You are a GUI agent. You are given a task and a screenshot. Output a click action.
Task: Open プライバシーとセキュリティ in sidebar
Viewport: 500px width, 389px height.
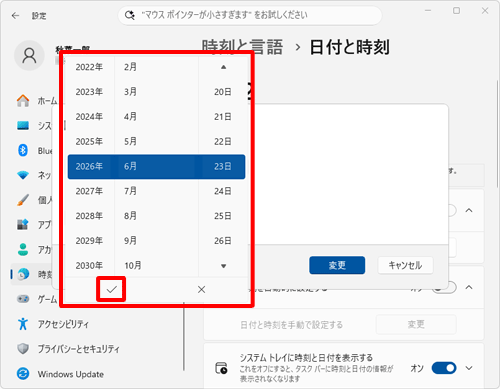pyautogui.click(x=78, y=349)
